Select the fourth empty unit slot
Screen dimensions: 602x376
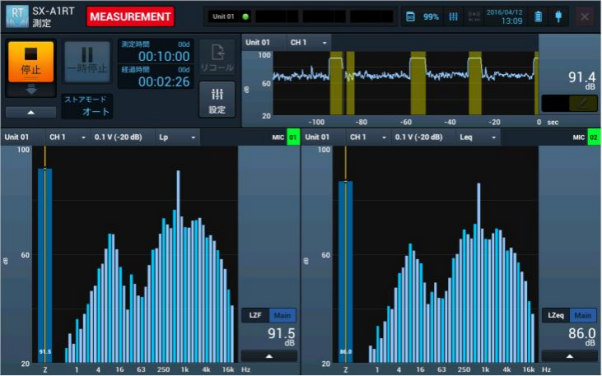tap(371, 17)
